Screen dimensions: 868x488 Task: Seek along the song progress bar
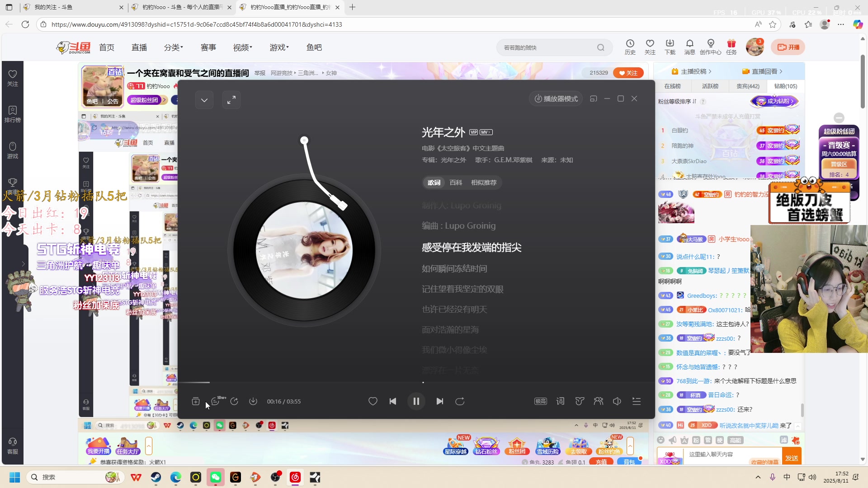click(416, 382)
